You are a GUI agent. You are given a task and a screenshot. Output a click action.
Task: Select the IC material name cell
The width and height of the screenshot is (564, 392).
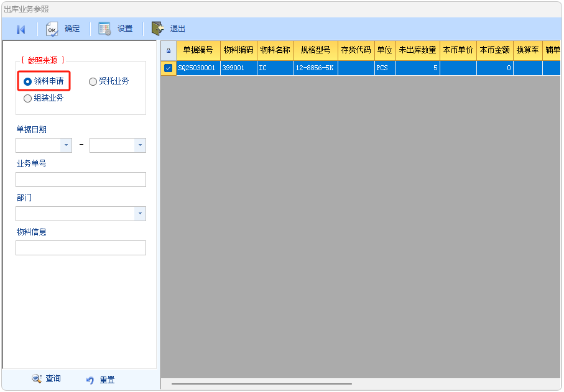click(x=275, y=68)
